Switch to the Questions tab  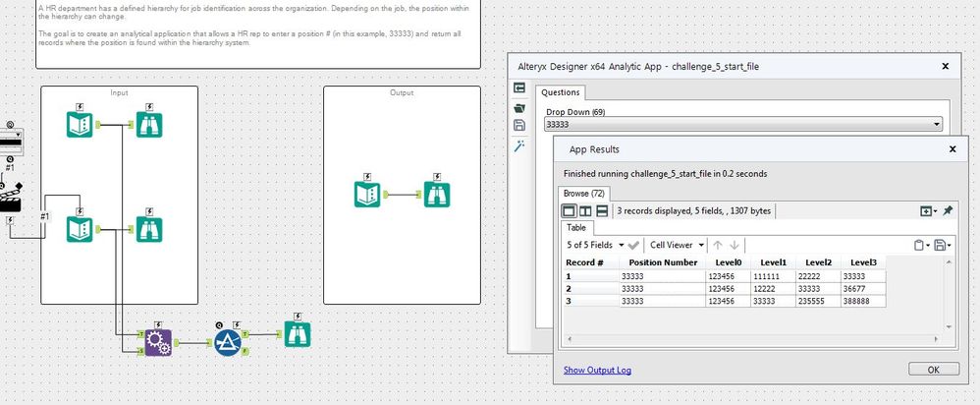click(x=560, y=92)
